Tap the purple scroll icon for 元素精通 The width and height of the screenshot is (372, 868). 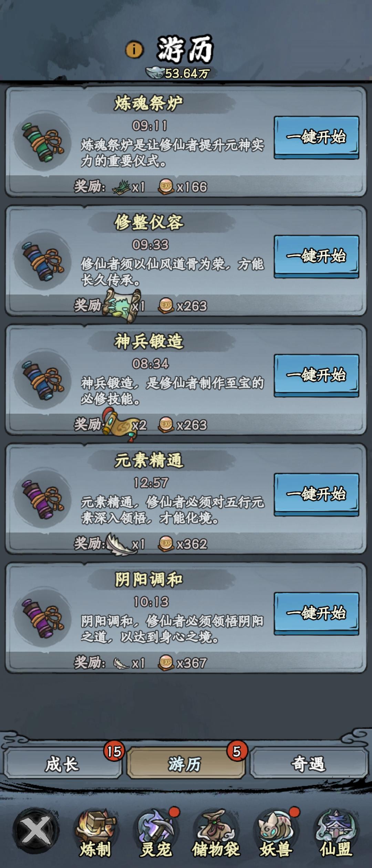43,499
